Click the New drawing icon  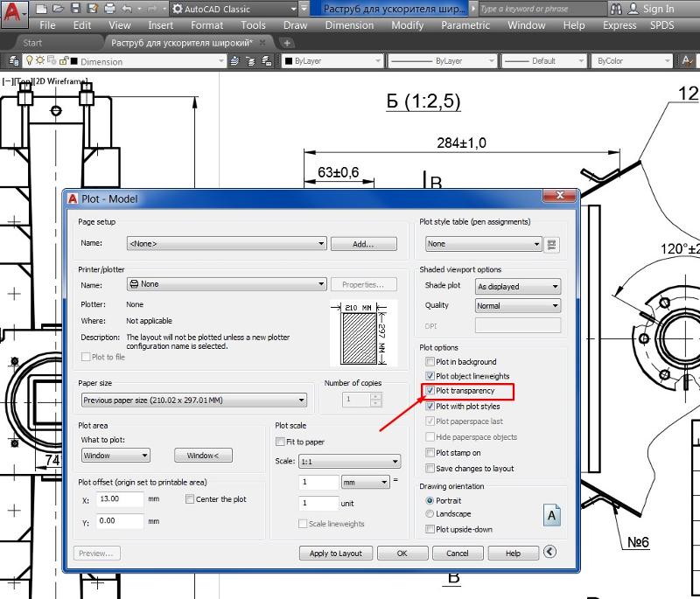[x=41, y=9]
